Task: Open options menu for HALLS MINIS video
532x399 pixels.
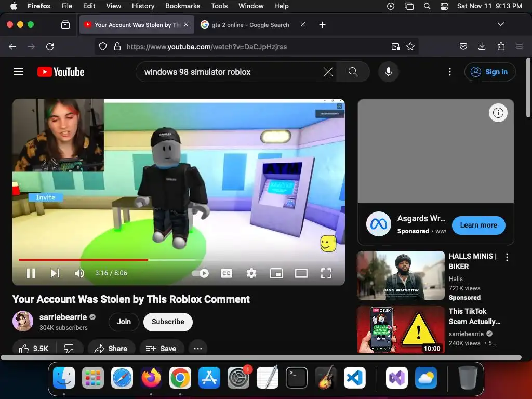Action: click(x=507, y=257)
